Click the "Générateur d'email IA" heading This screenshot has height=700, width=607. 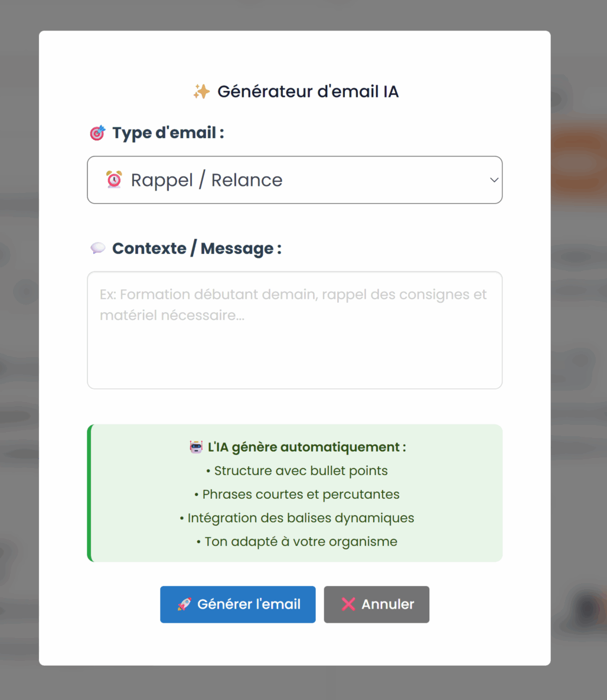(308, 91)
